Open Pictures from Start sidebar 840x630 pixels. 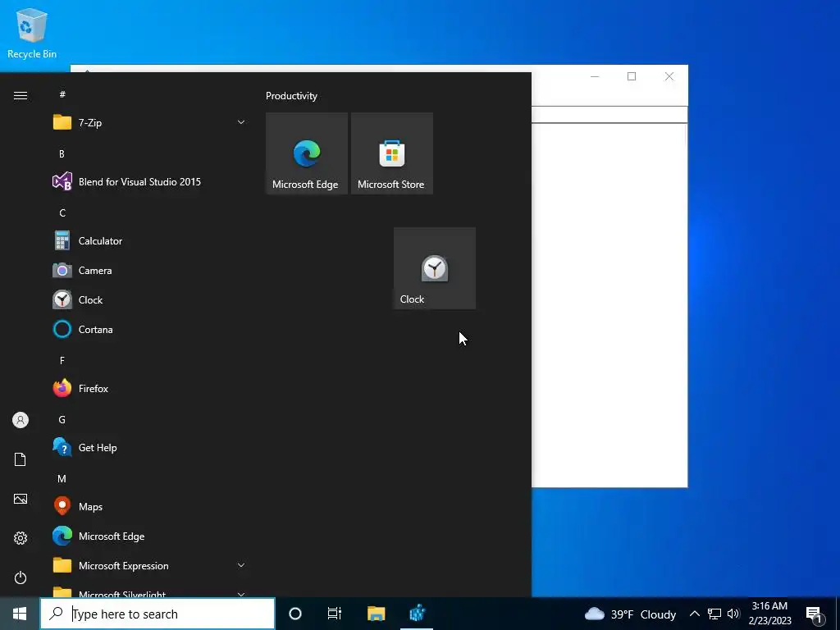click(21, 499)
